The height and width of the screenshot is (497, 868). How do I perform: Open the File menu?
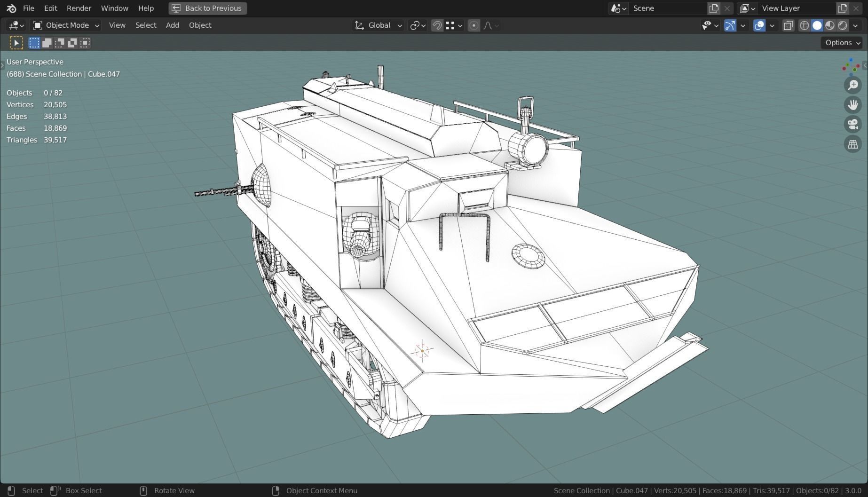point(28,8)
